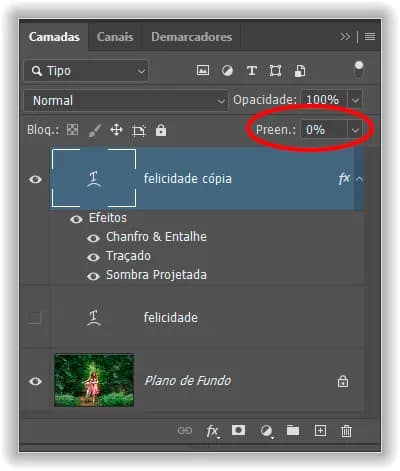Screen dimensions: 400x471
Task: Delete layer with trash icon
Action: (346, 431)
